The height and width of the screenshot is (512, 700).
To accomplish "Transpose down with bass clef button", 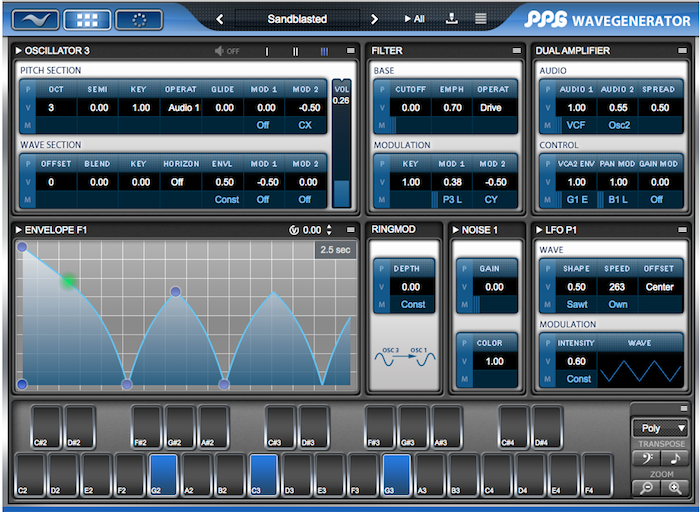I will click(x=646, y=458).
